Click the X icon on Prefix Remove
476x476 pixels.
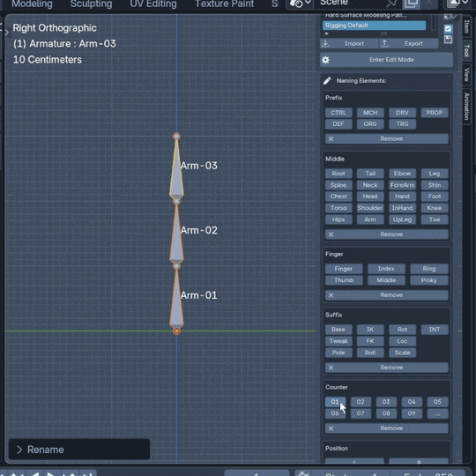pyautogui.click(x=331, y=139)
